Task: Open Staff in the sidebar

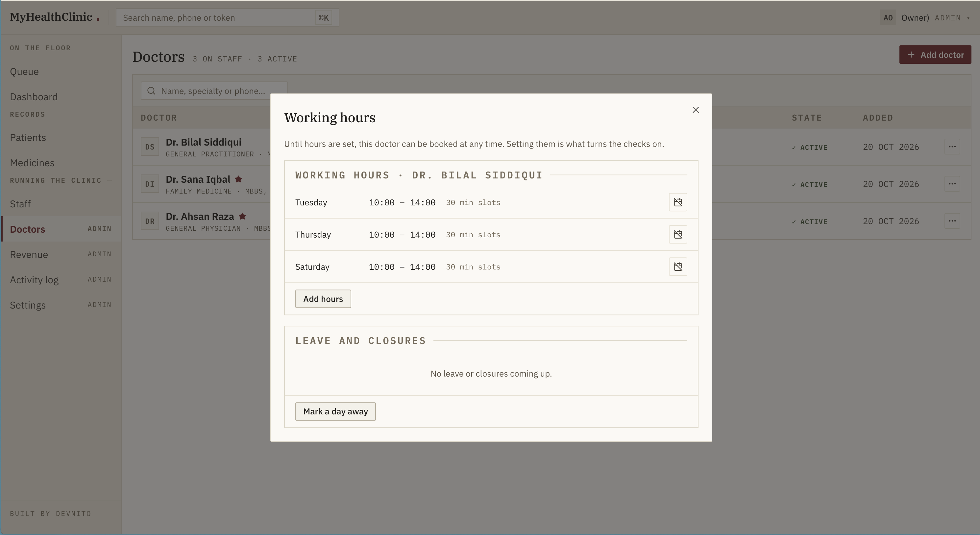Action: [x=61, y=204]
